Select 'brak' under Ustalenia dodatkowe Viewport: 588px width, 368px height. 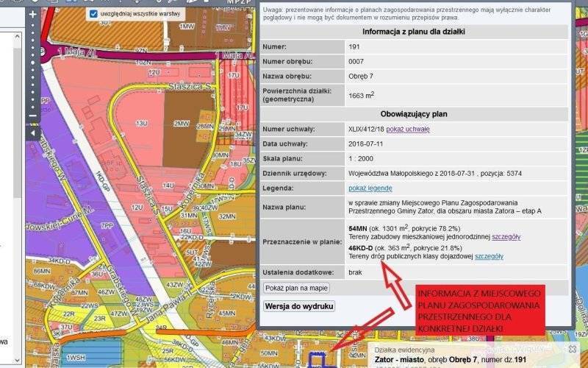(355, 272)
